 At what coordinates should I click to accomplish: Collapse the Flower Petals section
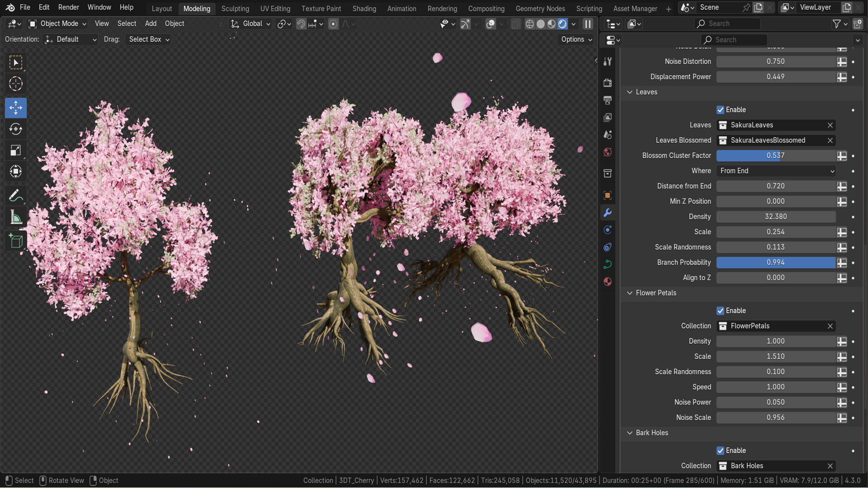630,293
